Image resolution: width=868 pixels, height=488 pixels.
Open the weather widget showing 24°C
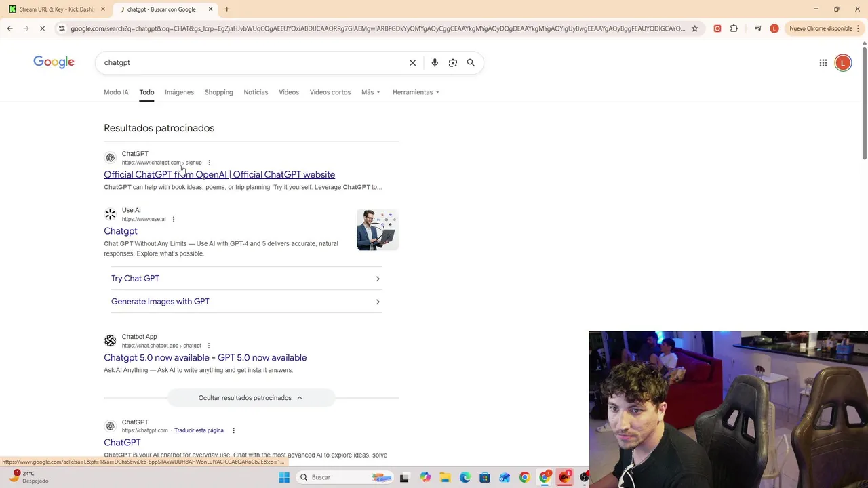coord(27,477)
